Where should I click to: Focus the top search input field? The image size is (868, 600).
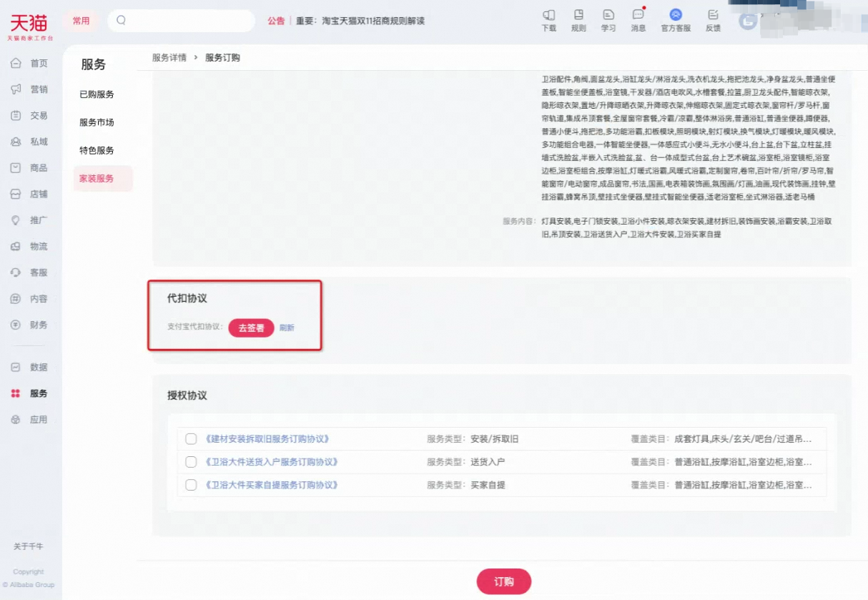point(181,21)
